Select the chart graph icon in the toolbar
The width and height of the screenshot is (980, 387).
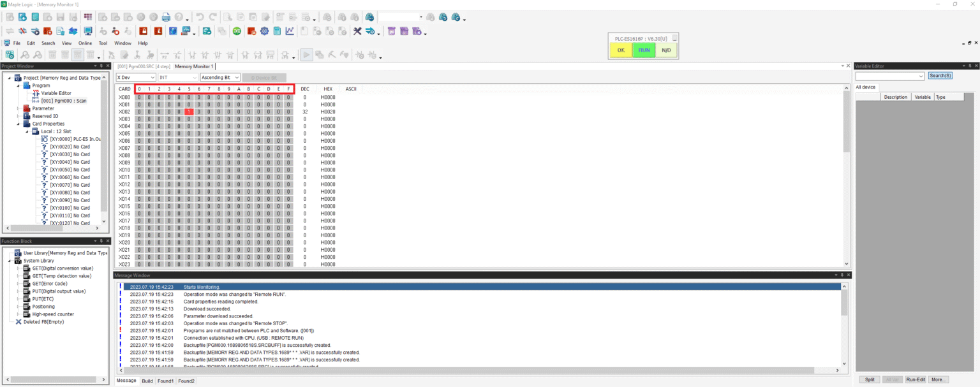(289, 31)
